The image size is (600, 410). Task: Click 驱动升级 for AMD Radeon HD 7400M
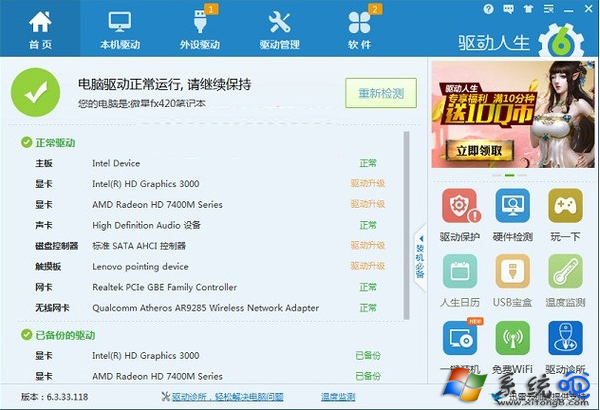(x=368, y=204)
